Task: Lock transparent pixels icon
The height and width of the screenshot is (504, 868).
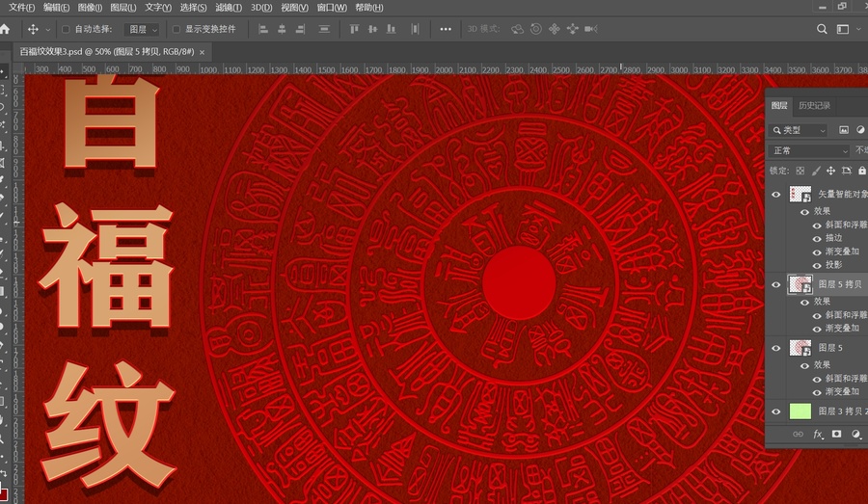Action: click(800, 171)
